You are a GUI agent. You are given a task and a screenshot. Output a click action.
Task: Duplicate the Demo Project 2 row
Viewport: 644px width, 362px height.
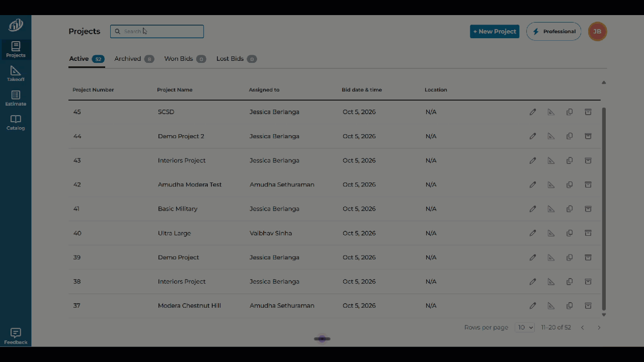coord(570,136)
